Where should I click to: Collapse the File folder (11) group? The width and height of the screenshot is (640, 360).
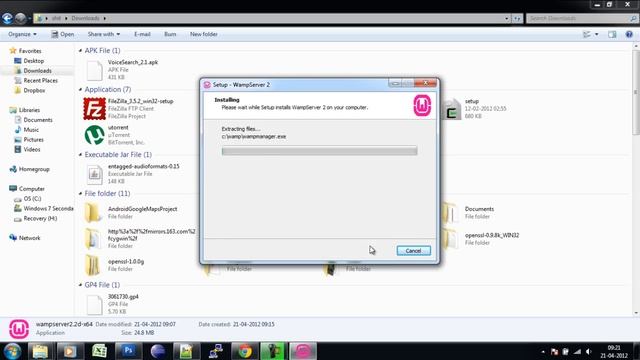[x=80, y=193]
